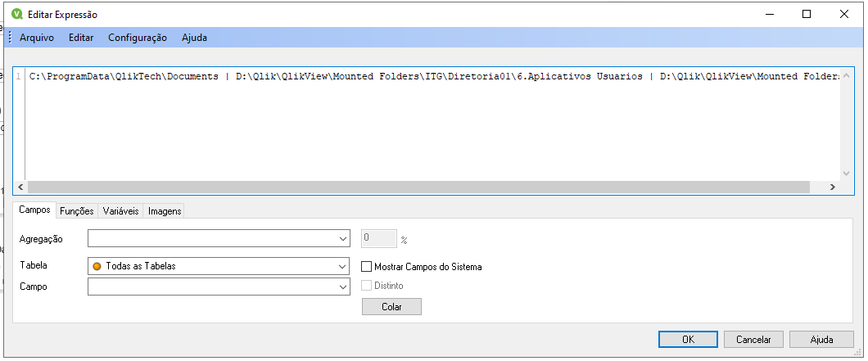The width and height of the screenshot is (868, 361).
Task: Maximize the Editar Expressão window
Action: 807,15
